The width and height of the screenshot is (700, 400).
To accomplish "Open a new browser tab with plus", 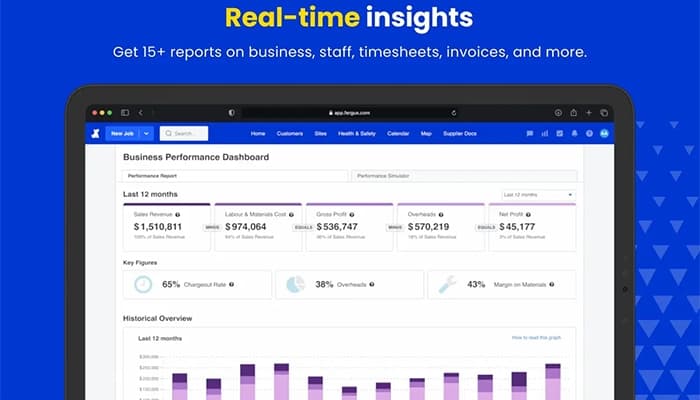I will point(589,113).
